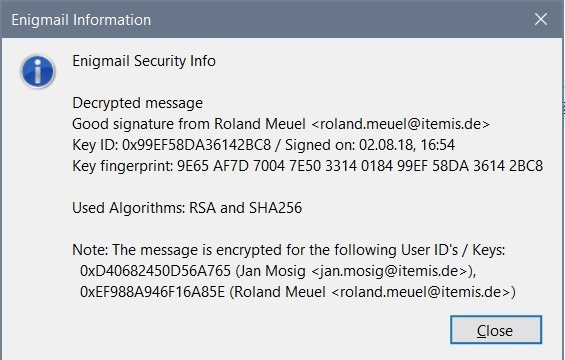Click key 0xD40682450D56A765 entry
The width and height of the screenshot is (565, 360).
point(155,271)
